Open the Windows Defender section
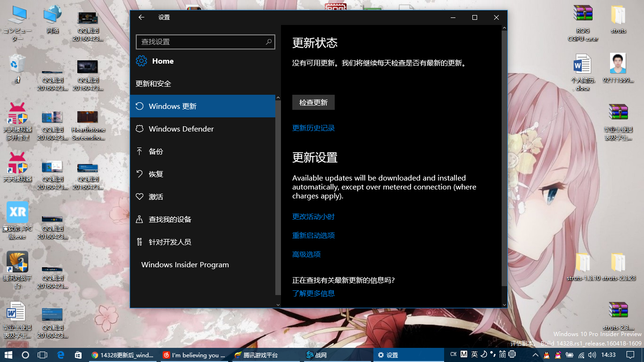 [203, 129]
